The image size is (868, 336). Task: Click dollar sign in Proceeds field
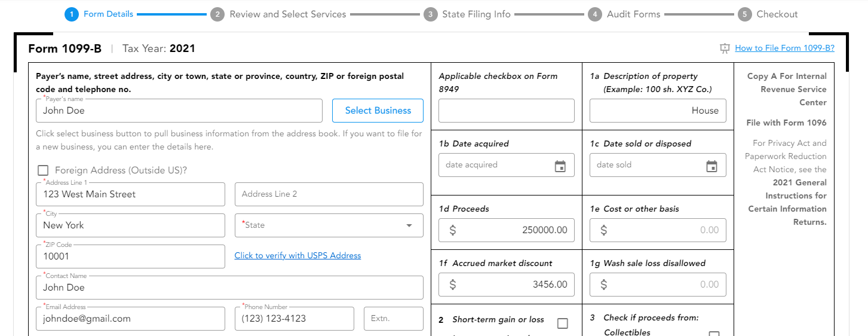tap(452, 230)
